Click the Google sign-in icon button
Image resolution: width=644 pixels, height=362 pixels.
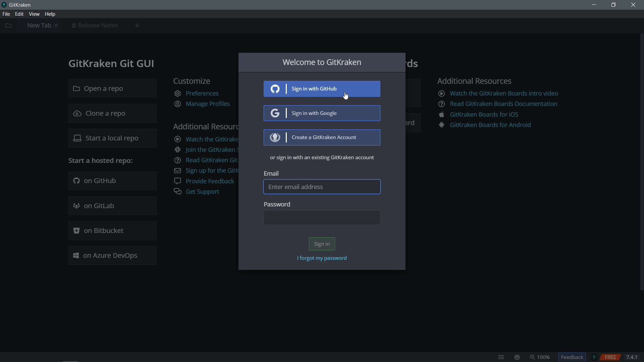275,113
